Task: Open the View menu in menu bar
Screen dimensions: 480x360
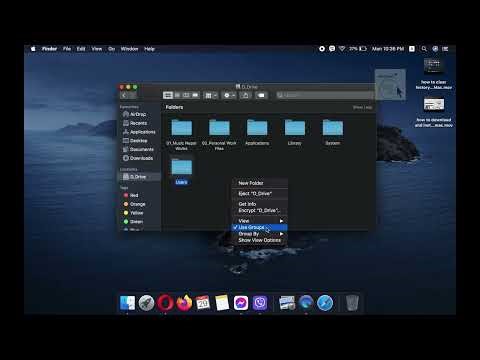Action: (x=97, y=49)
